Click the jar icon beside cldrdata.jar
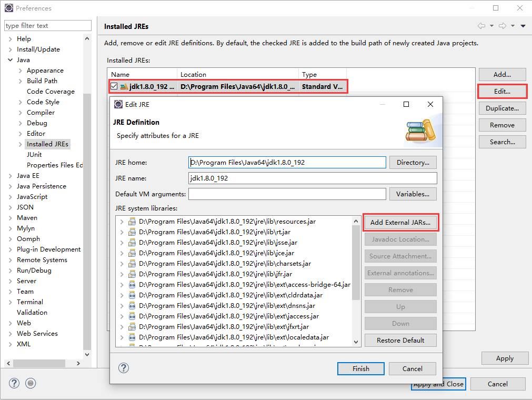532x400 pixels. coord(132,295)
